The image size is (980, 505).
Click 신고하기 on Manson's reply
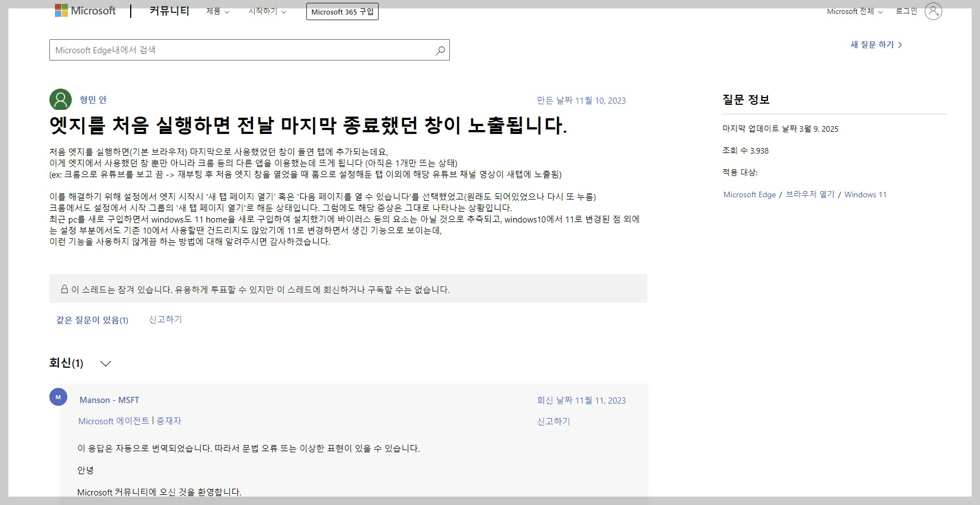[x=554, y=421]
